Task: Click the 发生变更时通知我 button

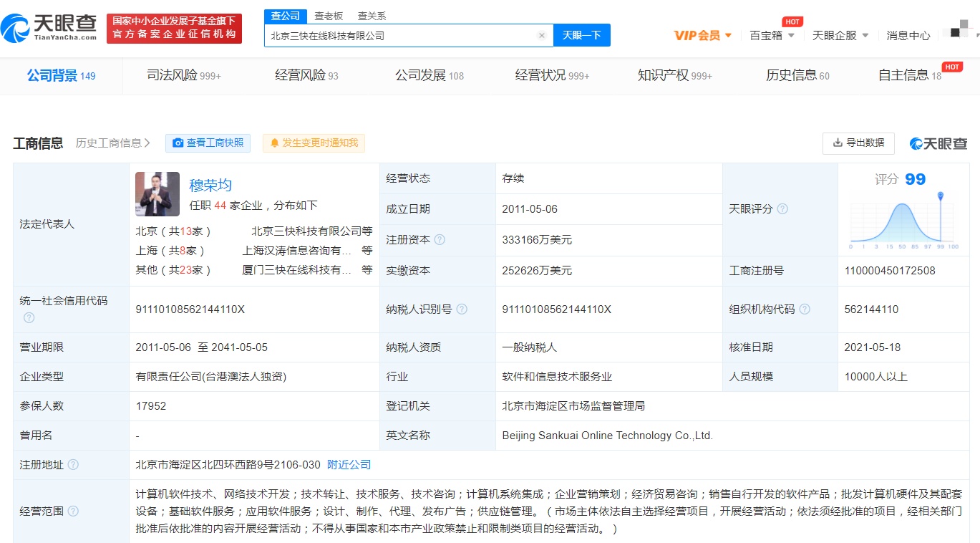Action: pos(314,143)
